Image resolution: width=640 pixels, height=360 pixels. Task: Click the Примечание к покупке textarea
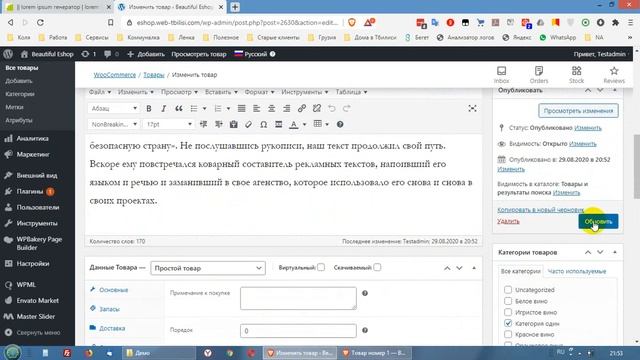click(298, 298)
